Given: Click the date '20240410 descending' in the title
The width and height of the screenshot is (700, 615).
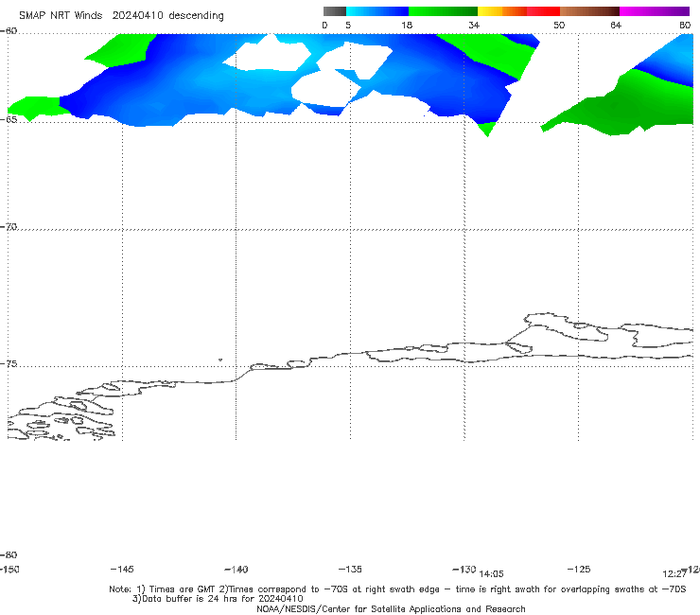Looking at the screenshot, I should point(167,16).
